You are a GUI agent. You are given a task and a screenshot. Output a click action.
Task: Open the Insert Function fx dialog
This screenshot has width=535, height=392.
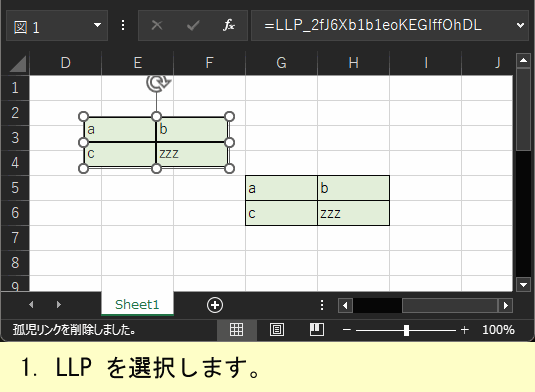(229, 25)
